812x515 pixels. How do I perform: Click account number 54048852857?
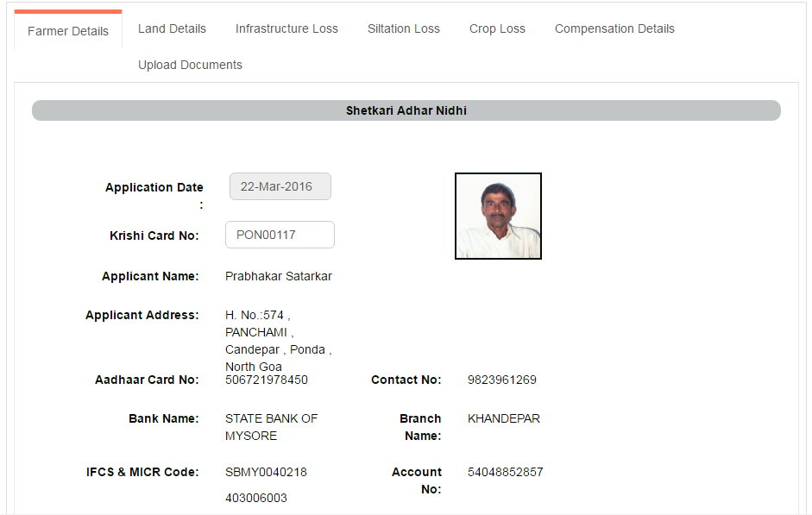point(506,472)
